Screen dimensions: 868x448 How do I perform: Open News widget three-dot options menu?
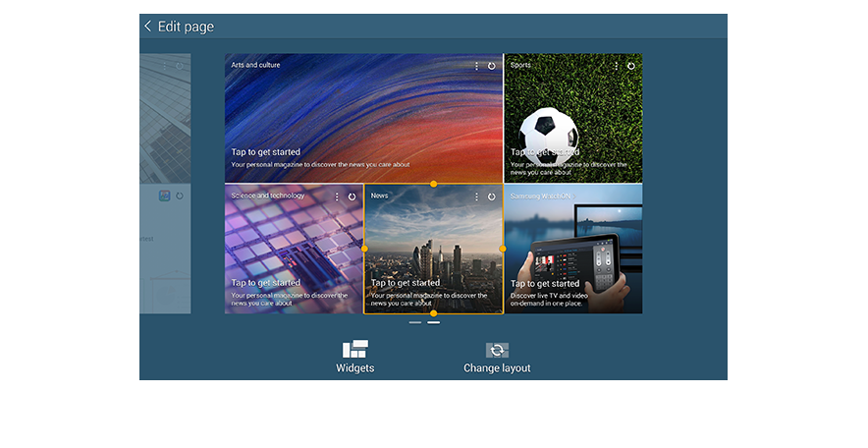(x=476, y=196)
